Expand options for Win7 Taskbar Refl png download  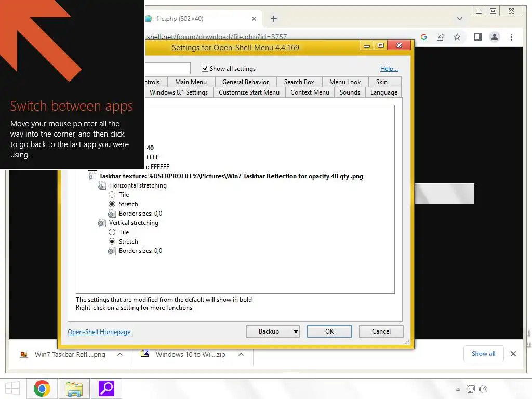click(x=120, y=354)
